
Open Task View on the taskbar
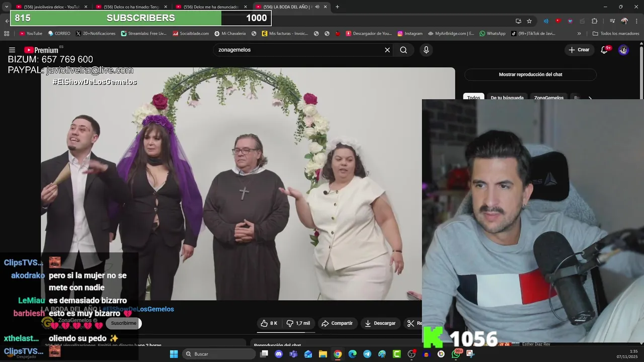point(264,354)
